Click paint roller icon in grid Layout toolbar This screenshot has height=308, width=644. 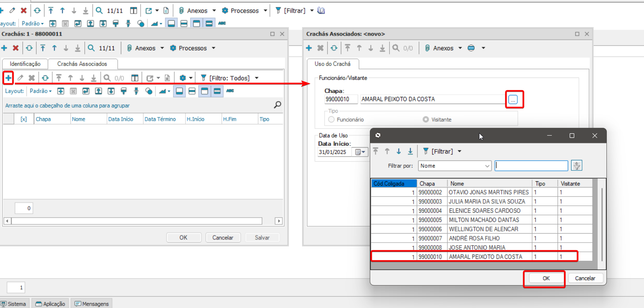click(124, 91)
